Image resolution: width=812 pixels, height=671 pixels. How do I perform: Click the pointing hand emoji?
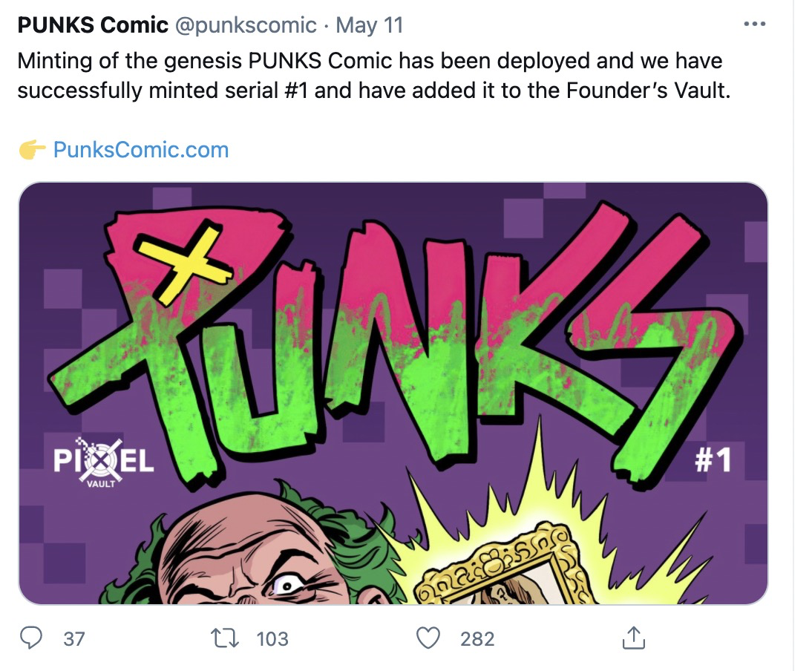(32, 150)
